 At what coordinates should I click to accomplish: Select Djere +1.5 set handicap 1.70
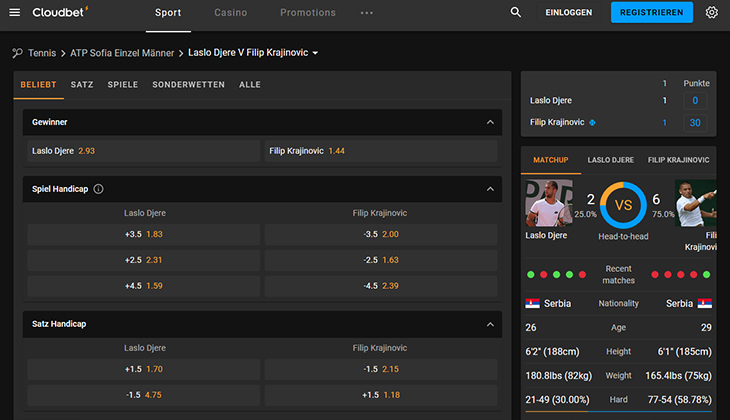[x=143, y=369]
